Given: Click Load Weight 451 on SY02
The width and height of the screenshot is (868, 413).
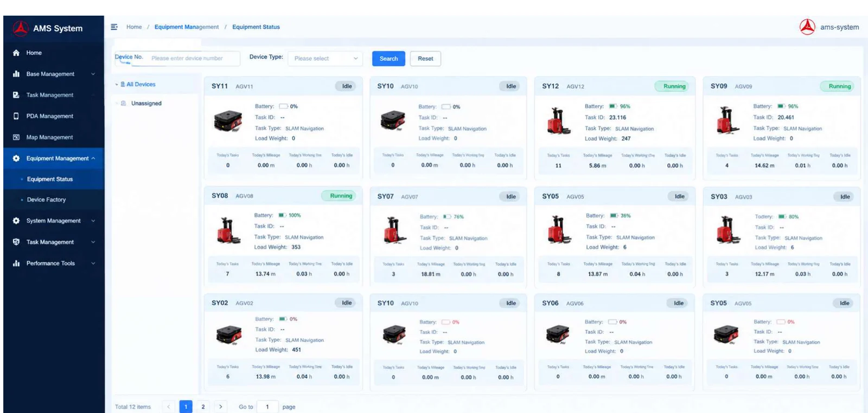Looking at the screenshot, I should coord(296,350).
